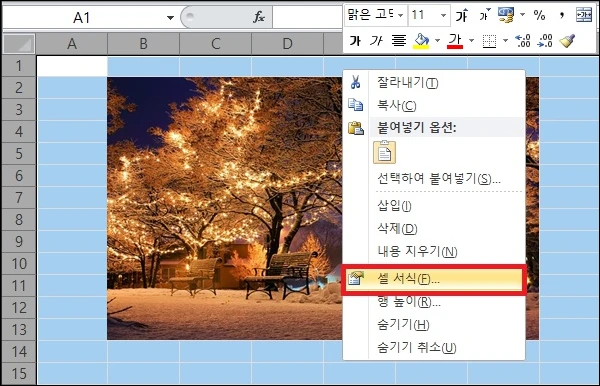Open the Name Box dropdown arrow
The image size is (600, 386).
[170, 18]
